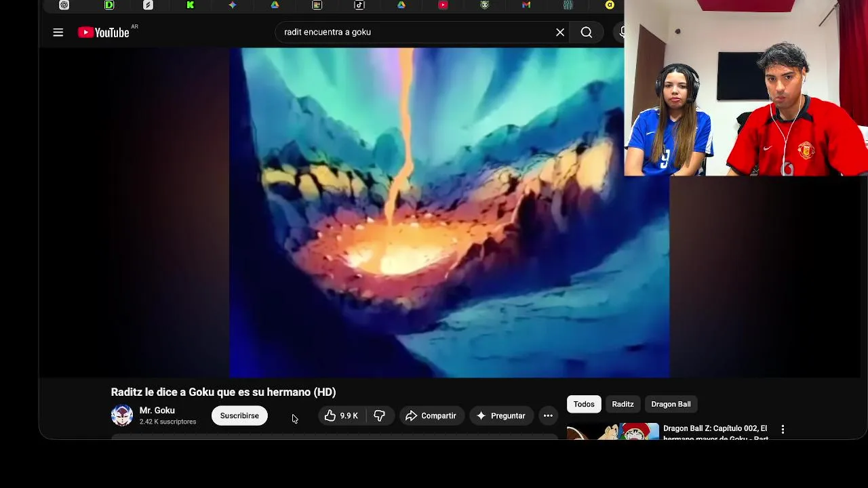Open 'Dragon Ball Z: Capítulo 002' video title
This screenshot has height=488, width=868.
715,433
